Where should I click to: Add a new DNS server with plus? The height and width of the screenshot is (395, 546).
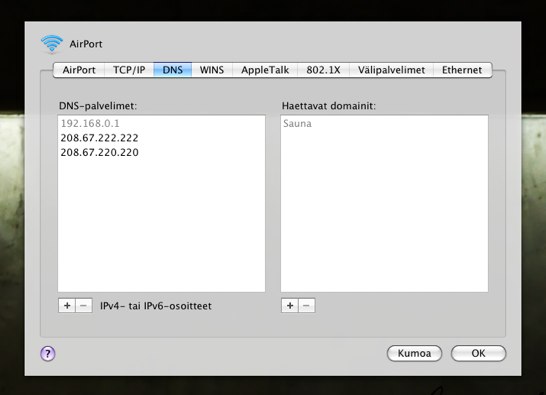(67, 305)
